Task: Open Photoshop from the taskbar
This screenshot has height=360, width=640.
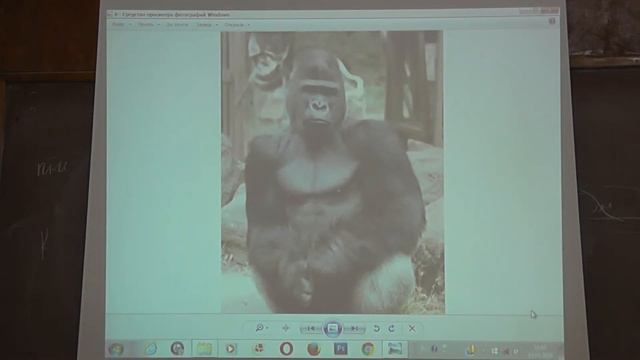Action: coord(340,349)
